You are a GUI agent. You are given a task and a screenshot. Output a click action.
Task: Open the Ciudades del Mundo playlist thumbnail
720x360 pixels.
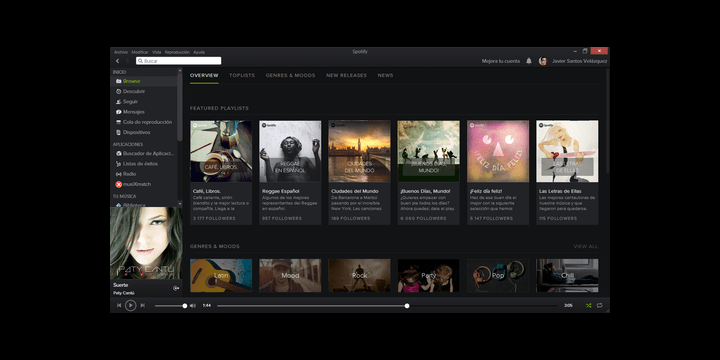coord(360,151)
